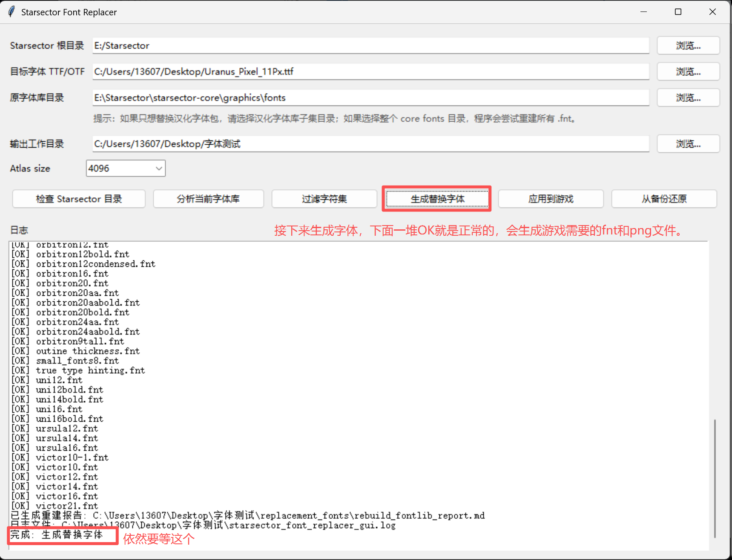Click the 过滤字符集 button
Screen dimensions: 732x560
324,199
